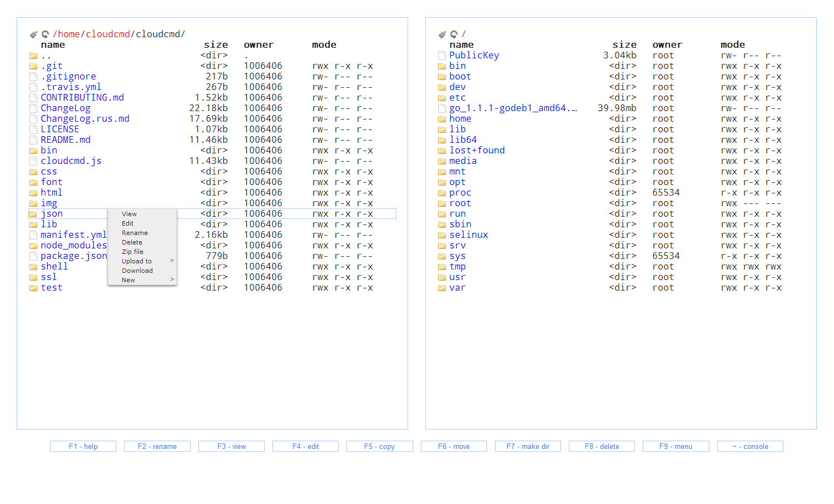Open the html folder
834x504 pixels.
tap(51, 193)
